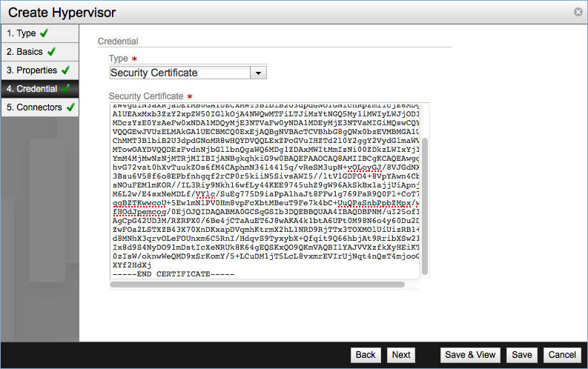Screen dimensions: 588x369
Task: Click the green checkmark beside Basics step
Action: click(50, 52)
